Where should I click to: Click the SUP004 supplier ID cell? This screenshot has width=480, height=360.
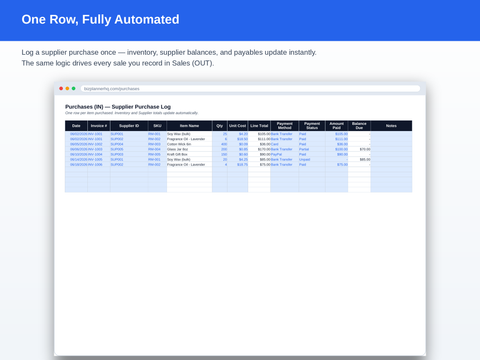tap(129, 144)
